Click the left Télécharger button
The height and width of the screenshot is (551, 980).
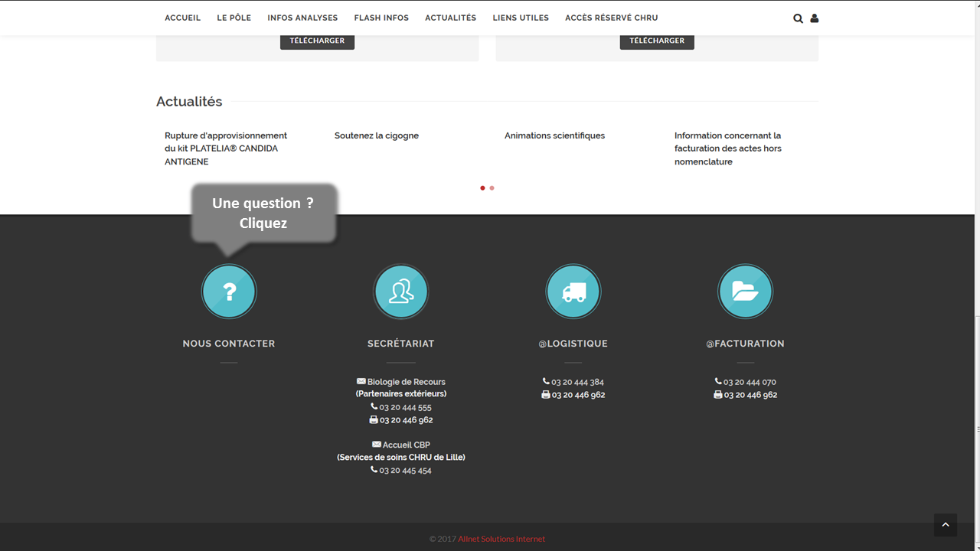coord(317,41)
